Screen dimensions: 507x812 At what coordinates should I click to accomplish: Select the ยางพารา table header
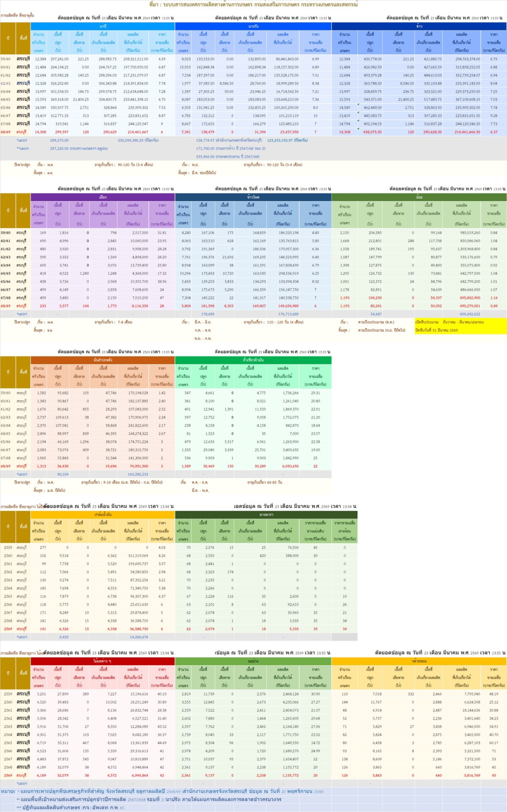pyautogui.click(x=266, y=514)
